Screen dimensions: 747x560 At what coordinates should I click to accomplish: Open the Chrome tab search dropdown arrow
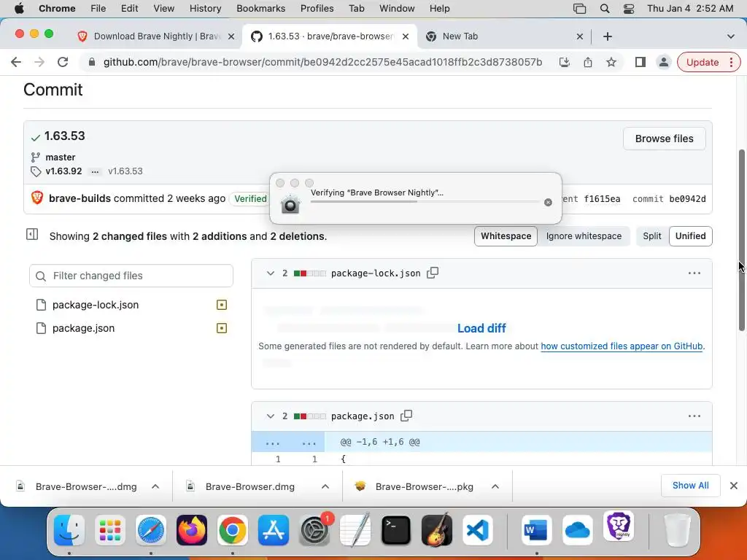(731, 36)
